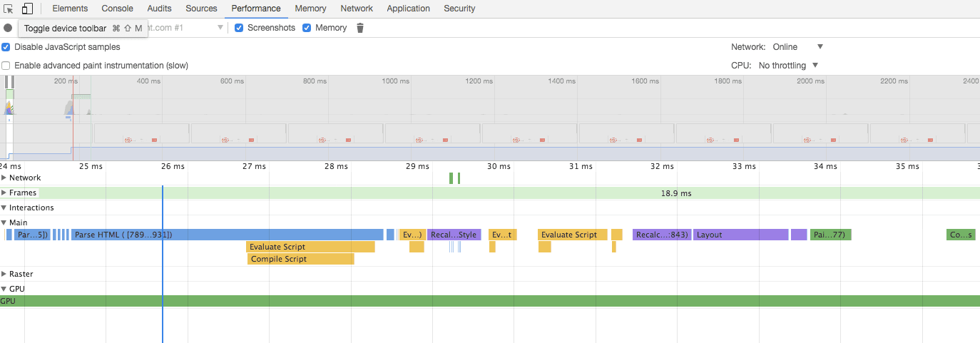The image size is (980, 343).
Task: Open the recording profile selector dropdown
Action: click(x=220, y=29)
